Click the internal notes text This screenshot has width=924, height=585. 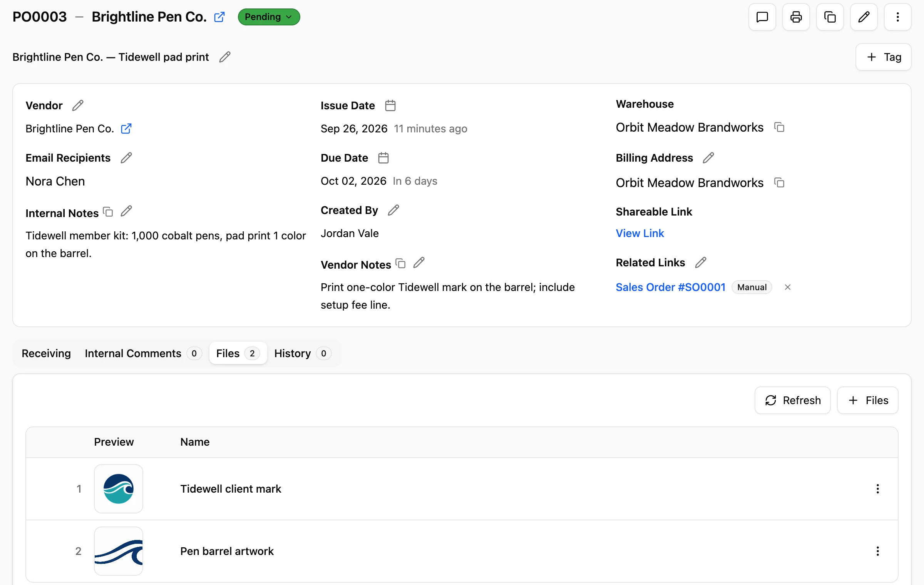tap(166, 244)
